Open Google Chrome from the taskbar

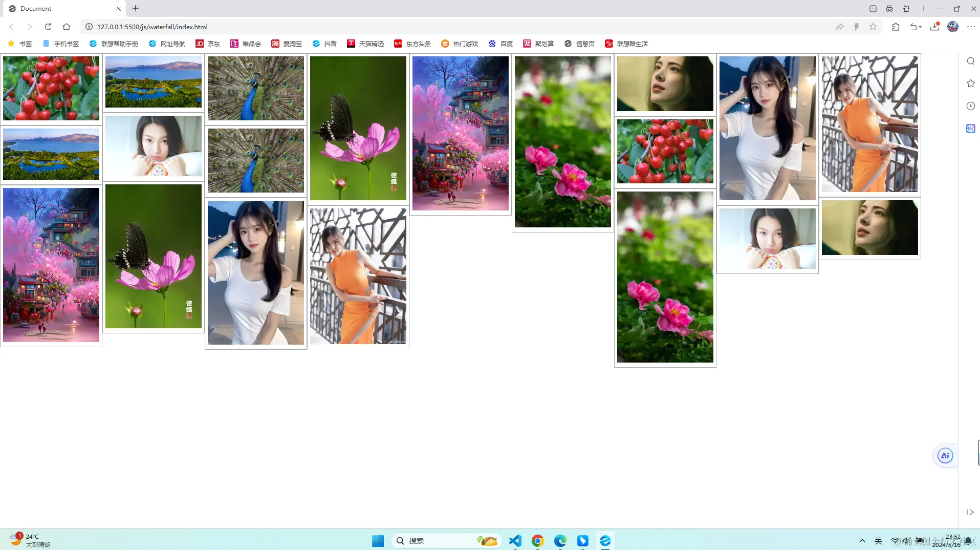click(538, 541)
